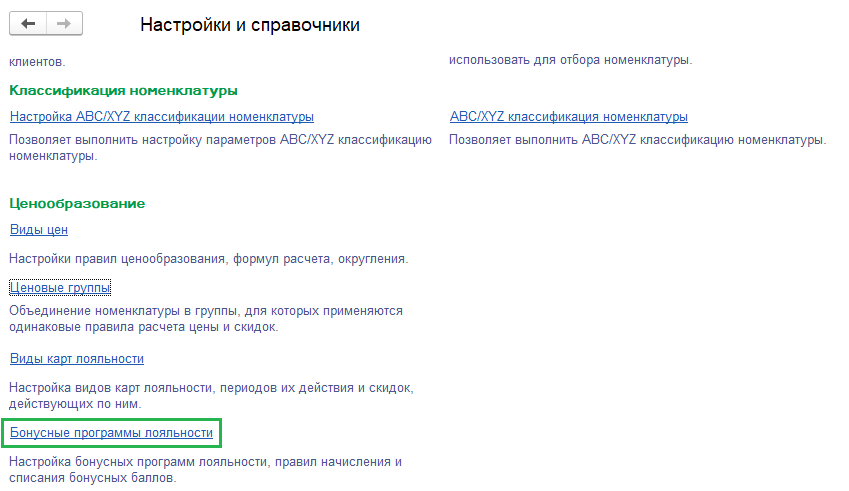The width and height of the screenshot is (849, 491).
Task: Select description 'Позволяет выполнить настройку параметров ABC/XYZ'
Action: coord(220,148)
